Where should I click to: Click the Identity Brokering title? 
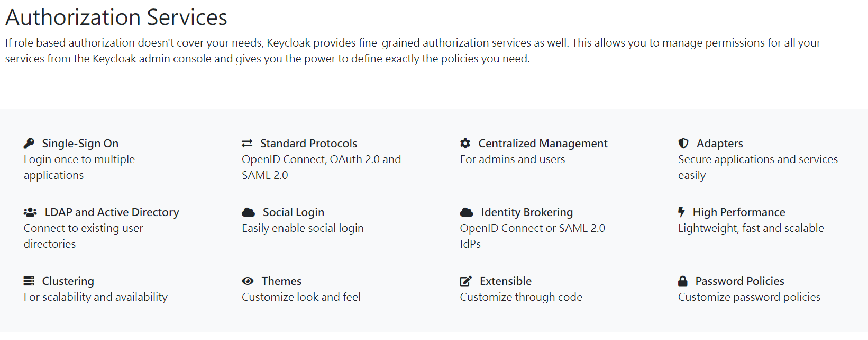pyautogui.click(x=527, y=212)
